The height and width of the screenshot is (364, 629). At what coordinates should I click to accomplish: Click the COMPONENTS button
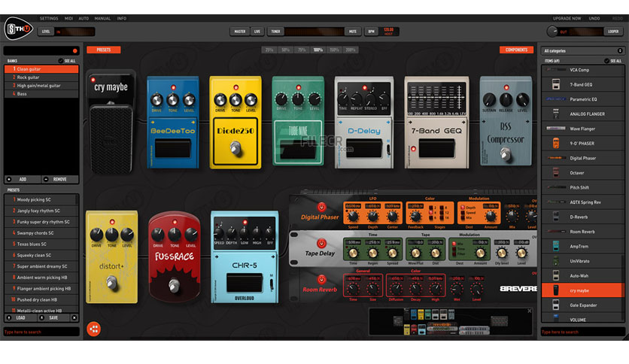click(516, 50)
